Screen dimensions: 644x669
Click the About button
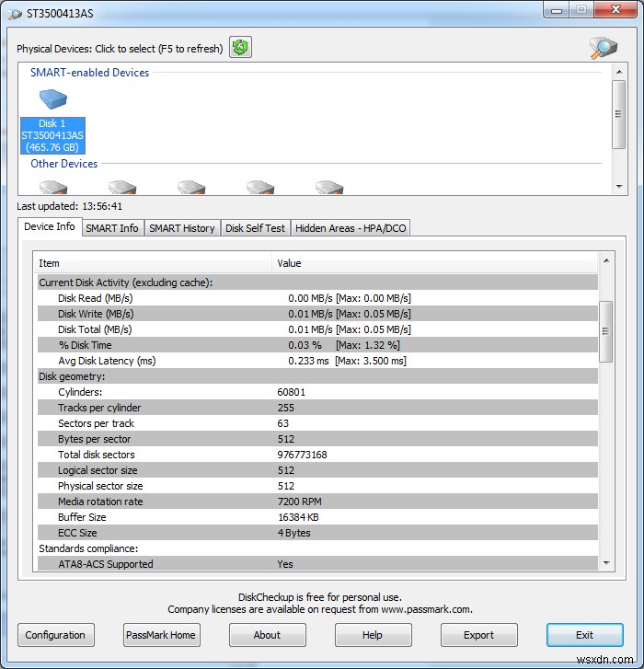point(267,635)
